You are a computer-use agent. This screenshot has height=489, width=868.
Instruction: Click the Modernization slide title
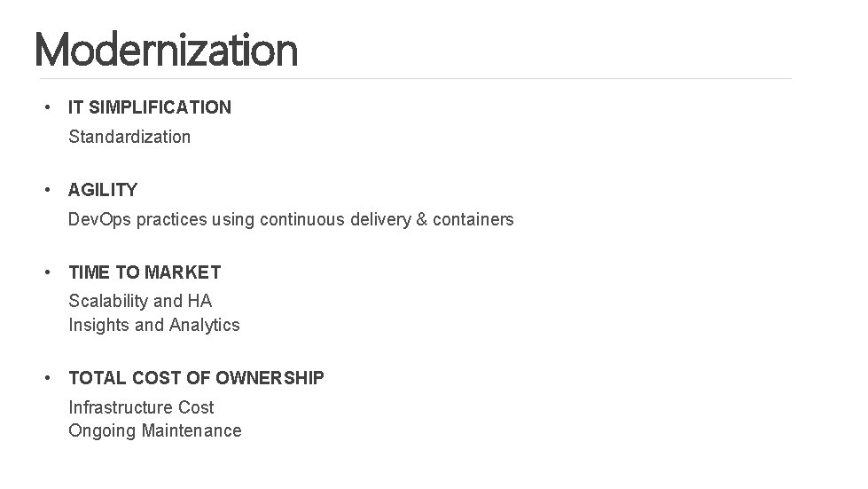click(x=166, y=50)
